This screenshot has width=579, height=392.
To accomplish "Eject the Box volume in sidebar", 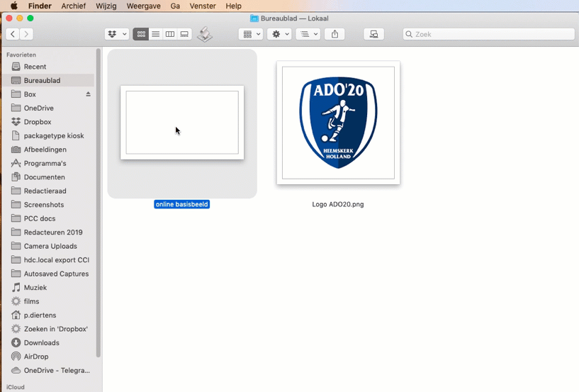I will pos(89,94).
